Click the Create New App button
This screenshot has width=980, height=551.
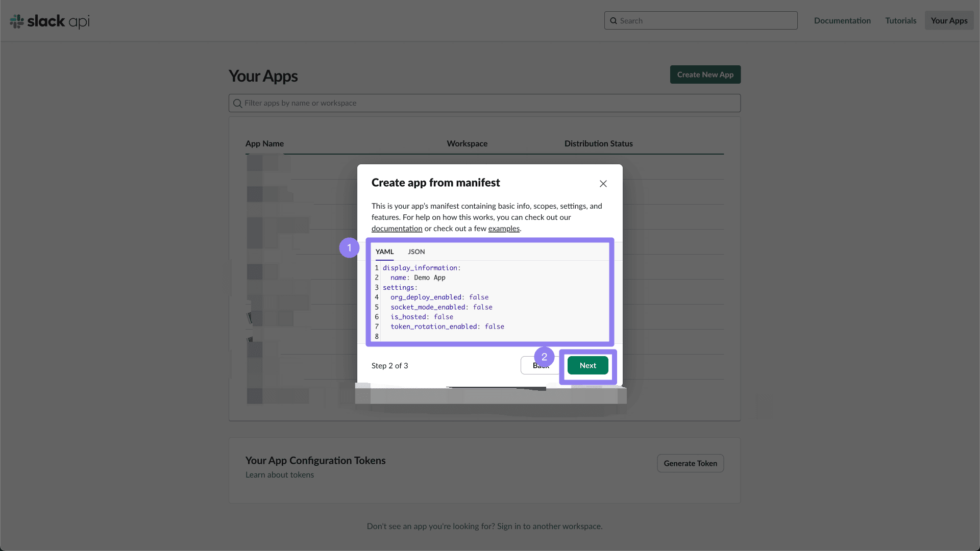[x=705, y=74]
